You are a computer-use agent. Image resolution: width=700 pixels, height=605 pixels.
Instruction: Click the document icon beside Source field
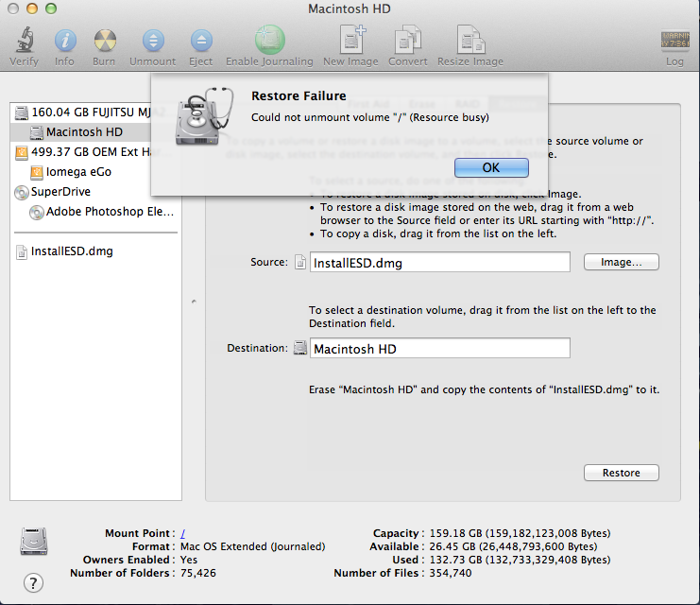click(x=300, y=262)
